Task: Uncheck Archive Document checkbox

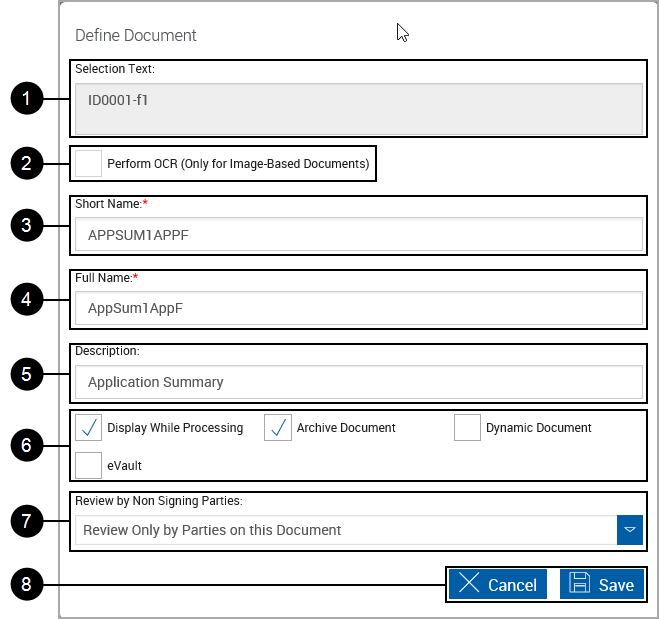Action: 277,427
